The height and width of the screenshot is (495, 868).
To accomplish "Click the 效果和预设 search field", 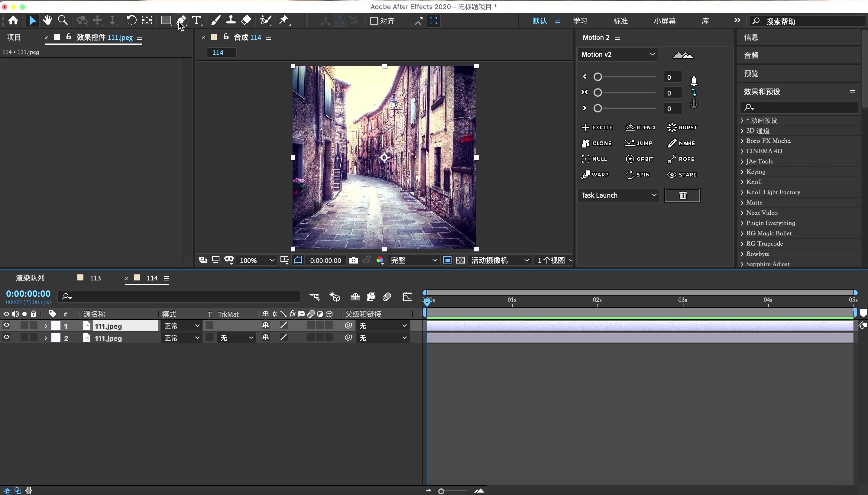I will click(799, 108).
